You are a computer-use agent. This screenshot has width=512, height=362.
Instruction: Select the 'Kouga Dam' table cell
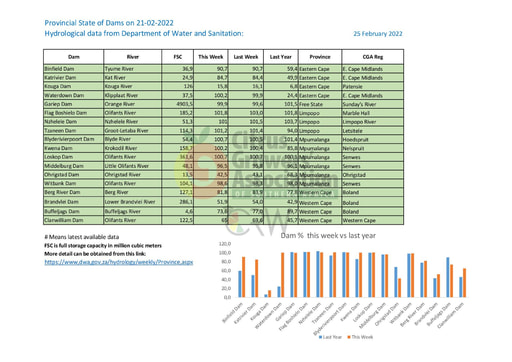74,86
